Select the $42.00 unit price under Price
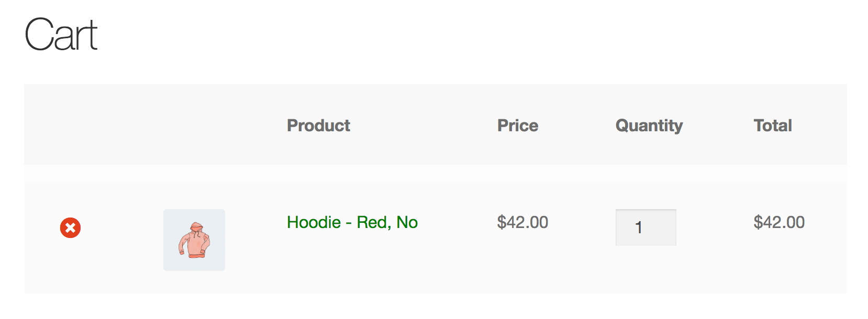 click(522, 222)
